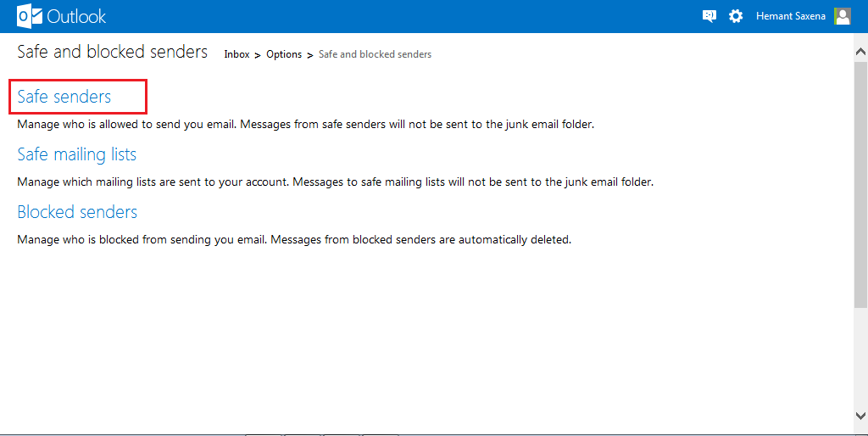
Task: Click the vertical scrollbar thumb
Action: click(860, 170)
